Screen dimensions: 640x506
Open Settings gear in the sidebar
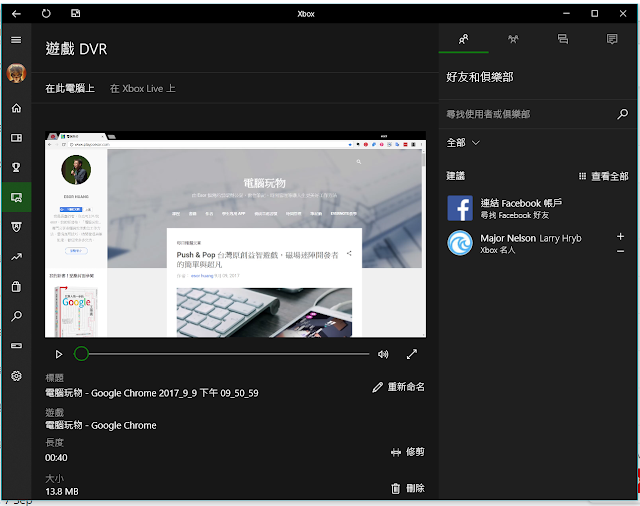tap(16, 376)
